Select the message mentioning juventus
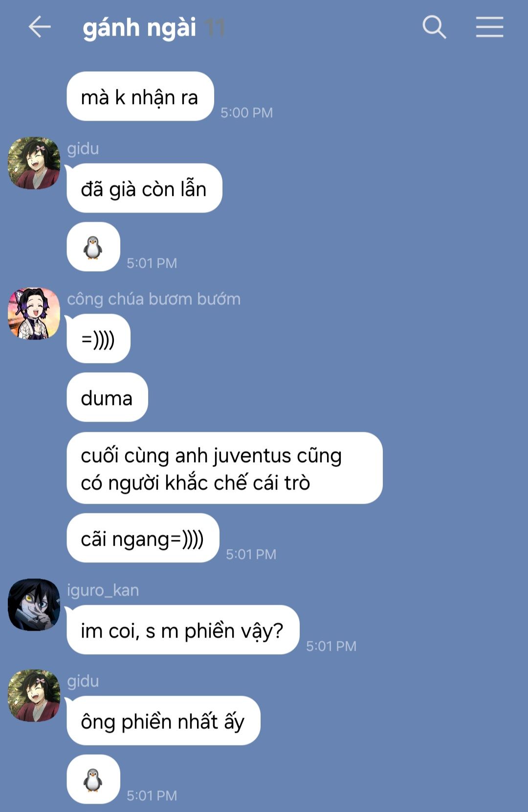 click(224, 468)
